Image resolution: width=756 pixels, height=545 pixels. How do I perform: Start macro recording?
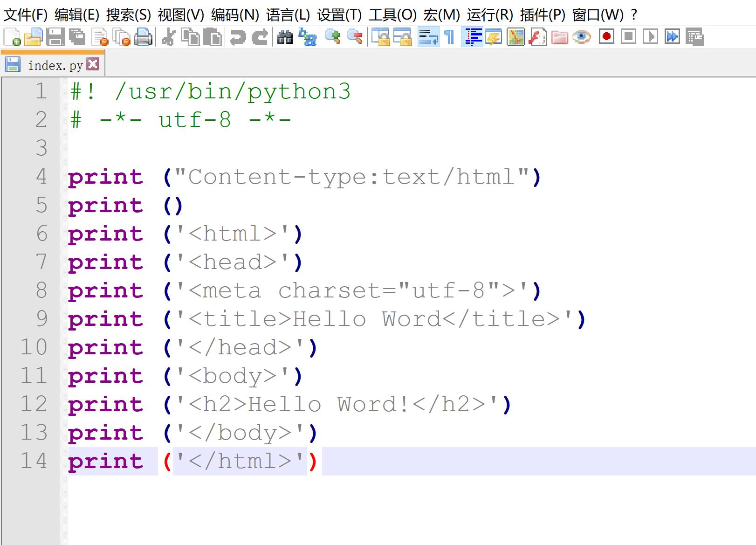(607, 37)
